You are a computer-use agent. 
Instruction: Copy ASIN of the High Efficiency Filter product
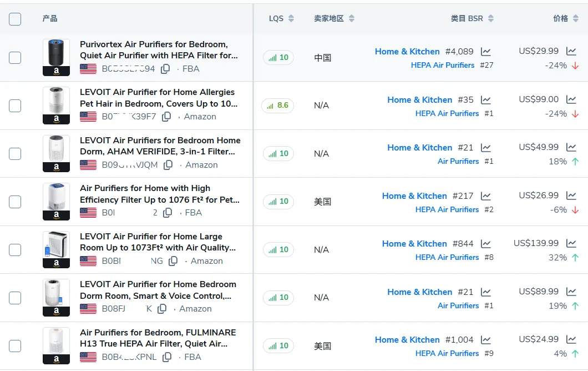(168, 213)
